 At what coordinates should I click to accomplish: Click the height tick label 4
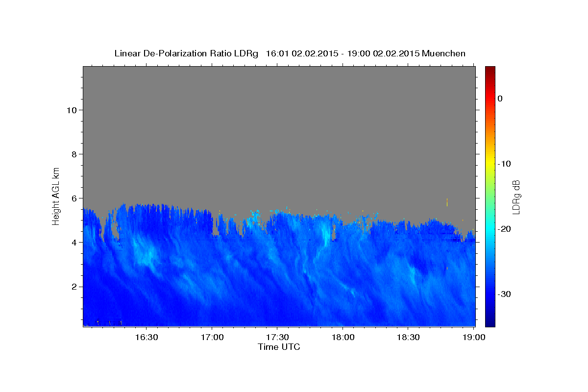click(73, 243)
